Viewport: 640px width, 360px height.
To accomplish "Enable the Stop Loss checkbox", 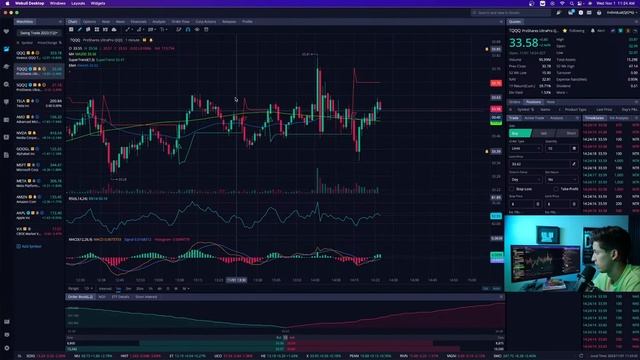I will tap(512, 189).
